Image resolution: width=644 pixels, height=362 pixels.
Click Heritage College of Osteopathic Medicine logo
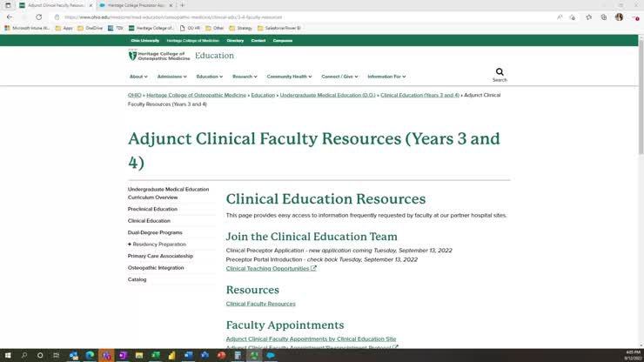click(159, 56)
